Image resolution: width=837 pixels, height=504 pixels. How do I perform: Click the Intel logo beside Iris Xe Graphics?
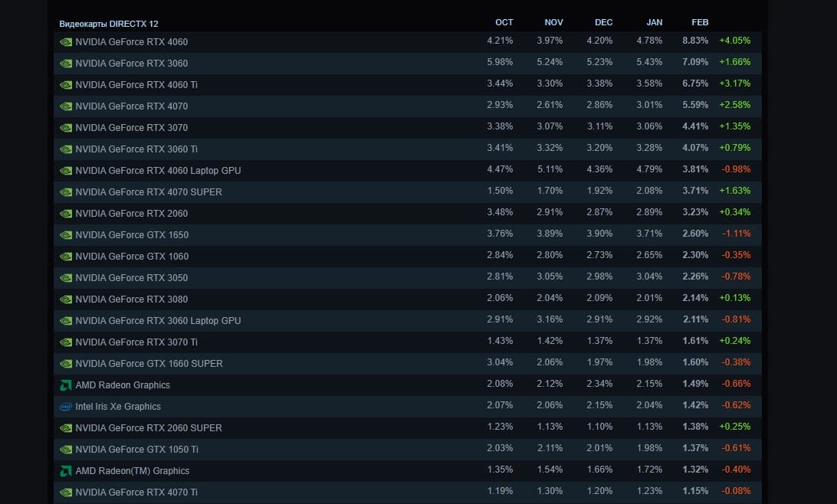tap(66, 407)
